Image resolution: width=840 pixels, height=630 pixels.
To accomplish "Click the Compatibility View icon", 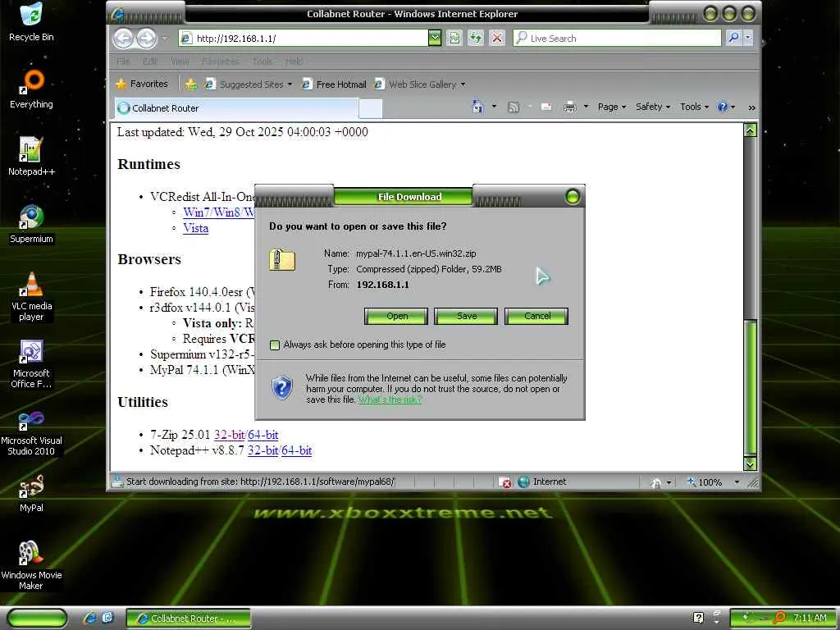I will tap(454, 38).
